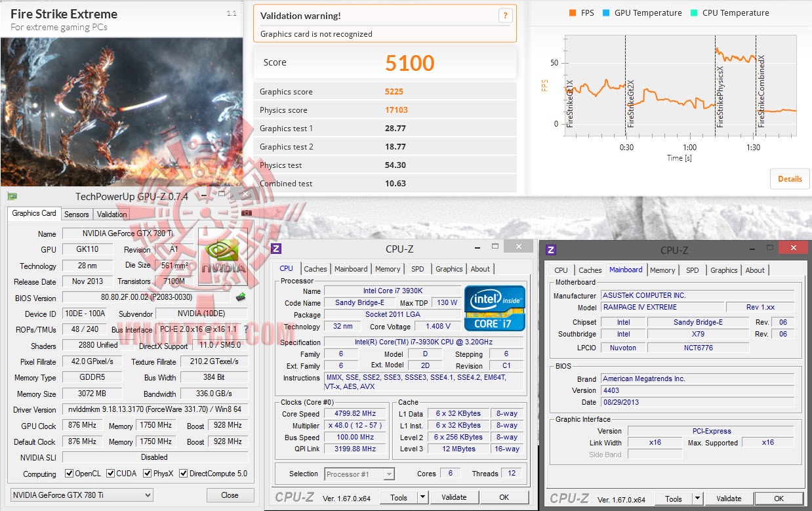Image resolution: width=812 pixels, height=511 pixels.
Task: Select the Graphics Card tab in GPU-Z
Action: point(34,213)
